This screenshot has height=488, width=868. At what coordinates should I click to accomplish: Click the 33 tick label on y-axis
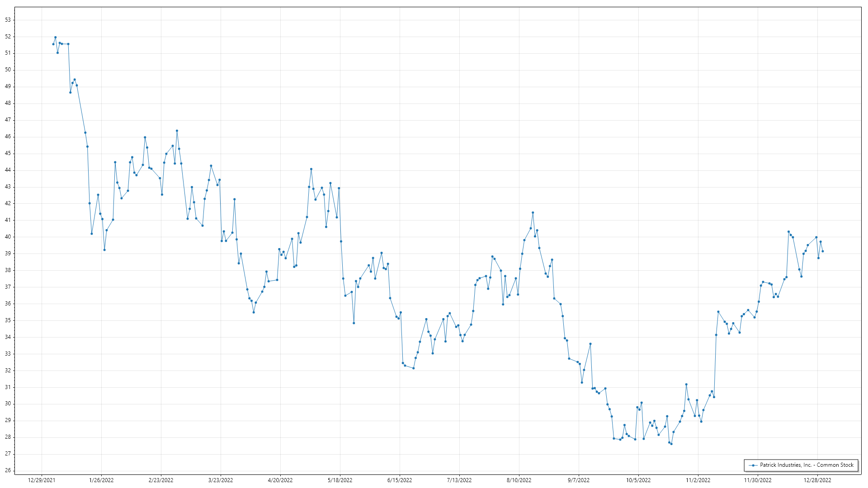pos(8,354)
